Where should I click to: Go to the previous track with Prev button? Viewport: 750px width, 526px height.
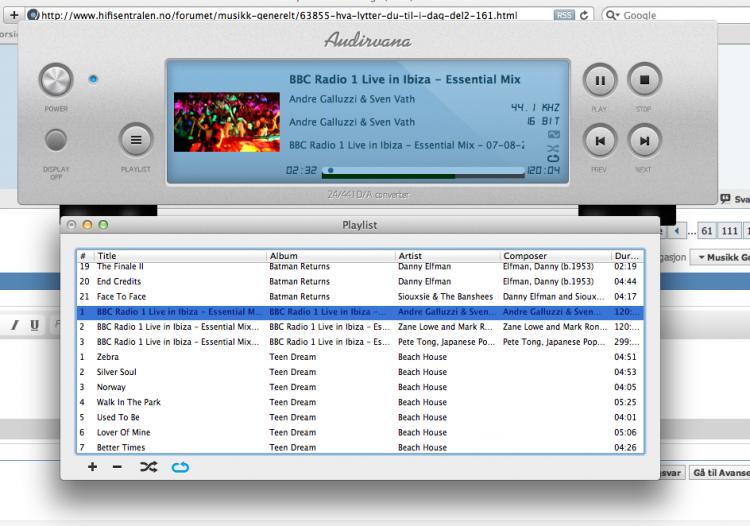point(600,141)
